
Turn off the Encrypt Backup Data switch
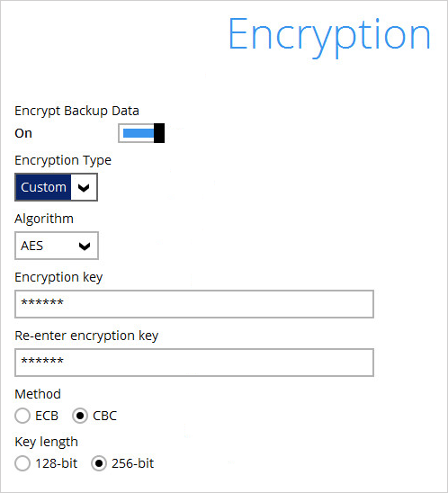[x=141, y=133]
